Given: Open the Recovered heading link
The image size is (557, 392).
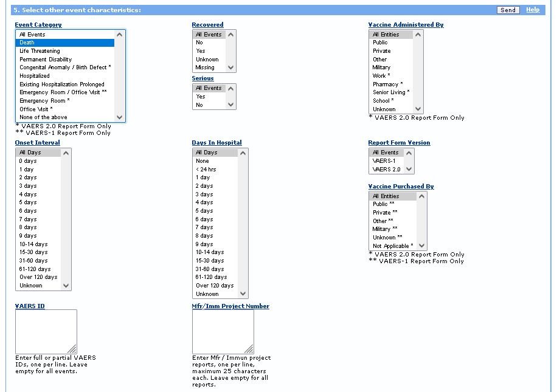Looking at the screenshot, I should coord(207,24).
